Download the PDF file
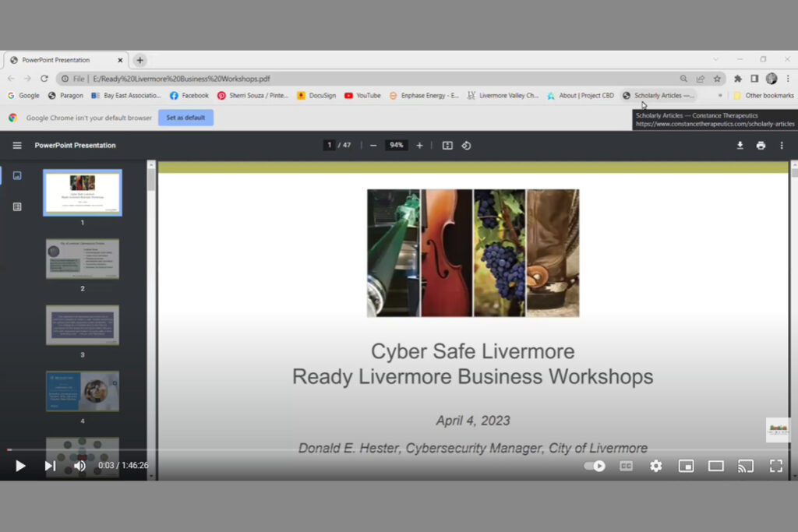 pos(740,146)
